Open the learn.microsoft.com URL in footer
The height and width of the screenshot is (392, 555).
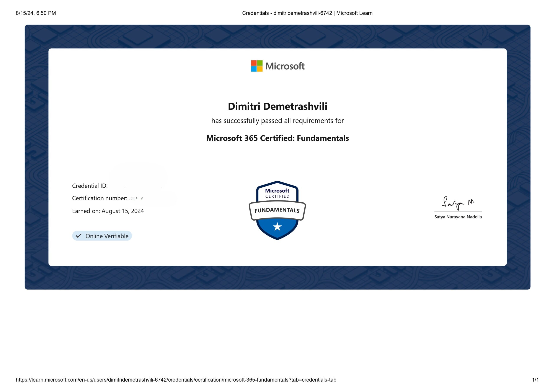(176, 380)
